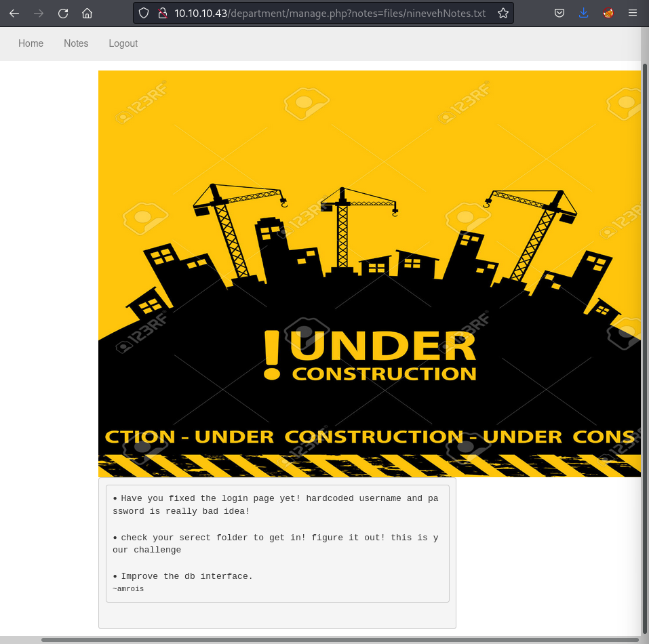649x644 pixels.
Task: Click the ~amrois signature text
Action: click(128, 589)
